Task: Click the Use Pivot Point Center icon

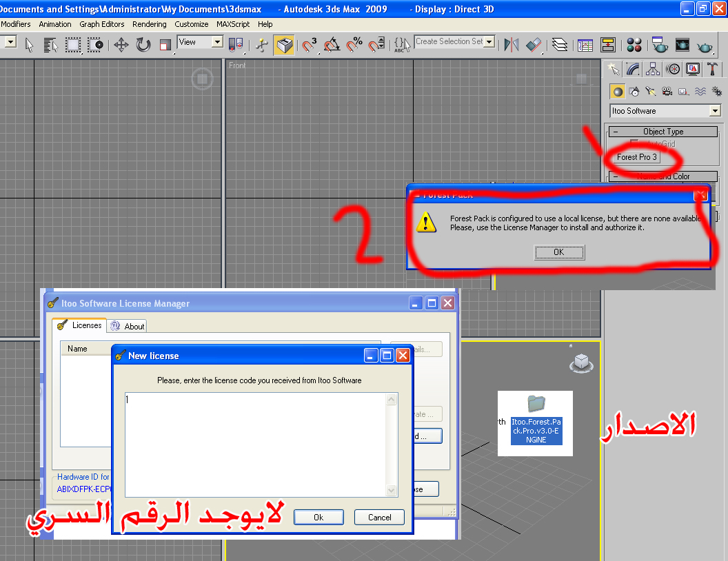Action: [236, 45]
